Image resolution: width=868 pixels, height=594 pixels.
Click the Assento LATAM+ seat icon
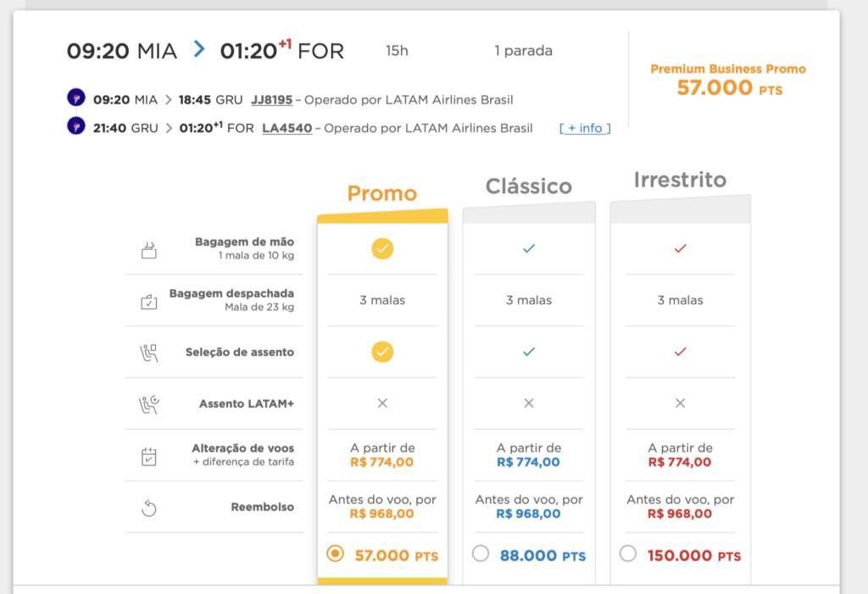point(149,404)
